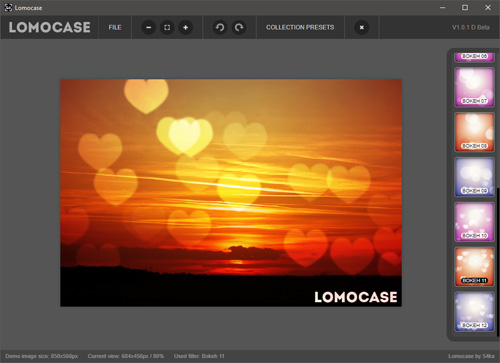
Task: Click the fit-to-screen zoom icon
Action: pos(167,27)
